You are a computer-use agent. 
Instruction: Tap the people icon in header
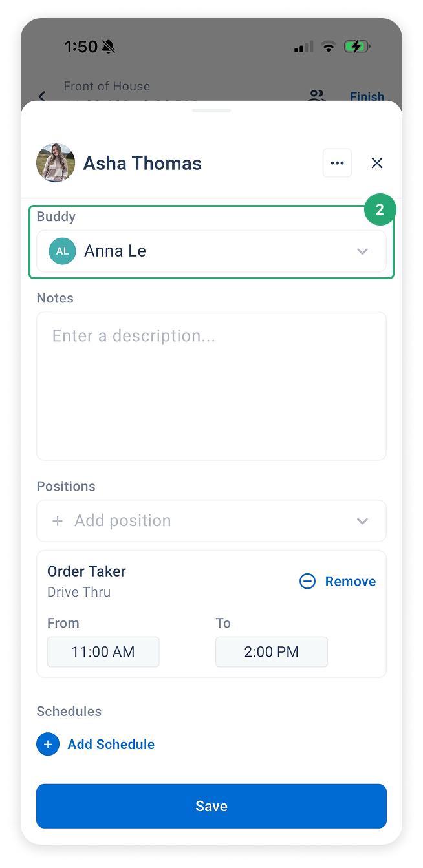click(x=316, y=96)
